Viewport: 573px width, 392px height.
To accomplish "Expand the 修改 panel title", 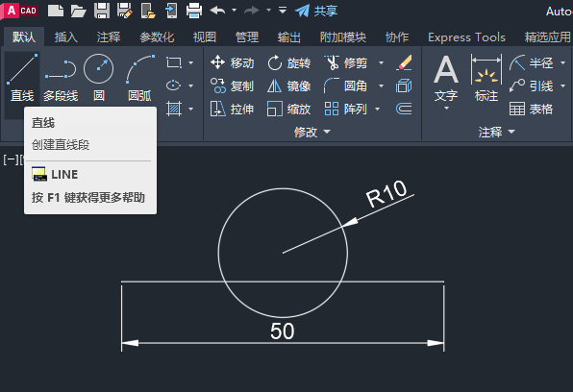I will (x=312, y=132).
